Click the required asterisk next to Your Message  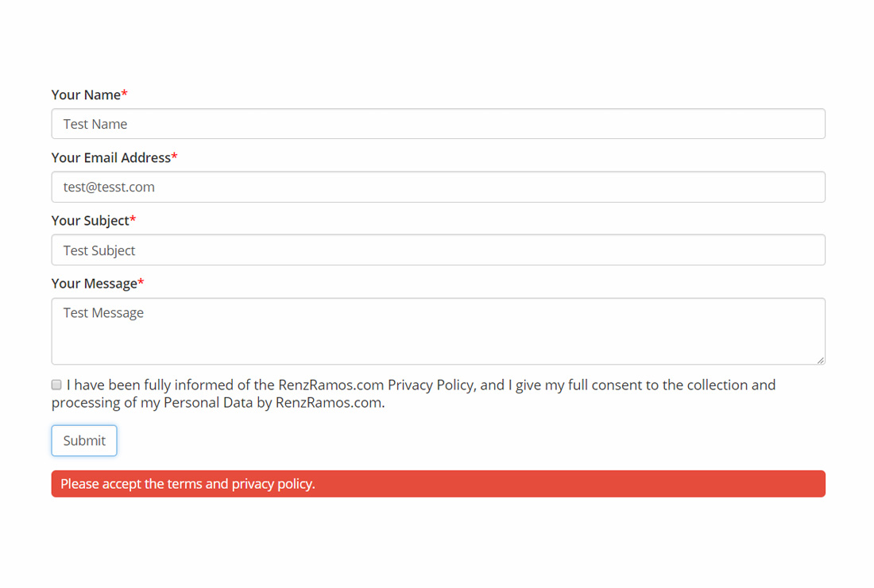point(141,282)
